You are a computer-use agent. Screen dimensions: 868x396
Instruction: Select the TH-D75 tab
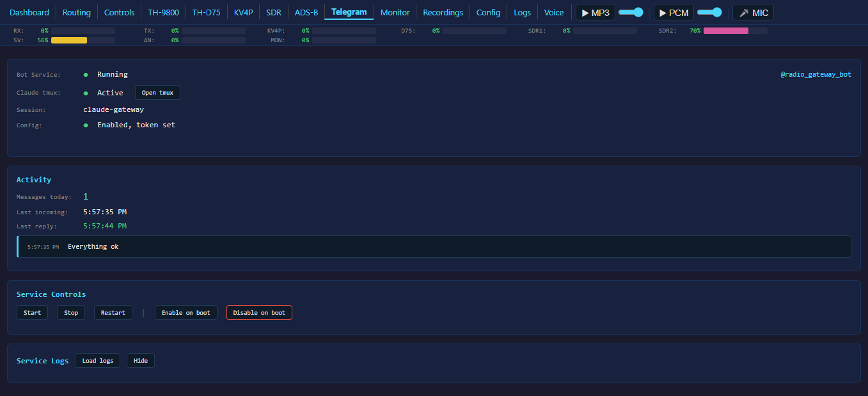click(x=207, y=12)
